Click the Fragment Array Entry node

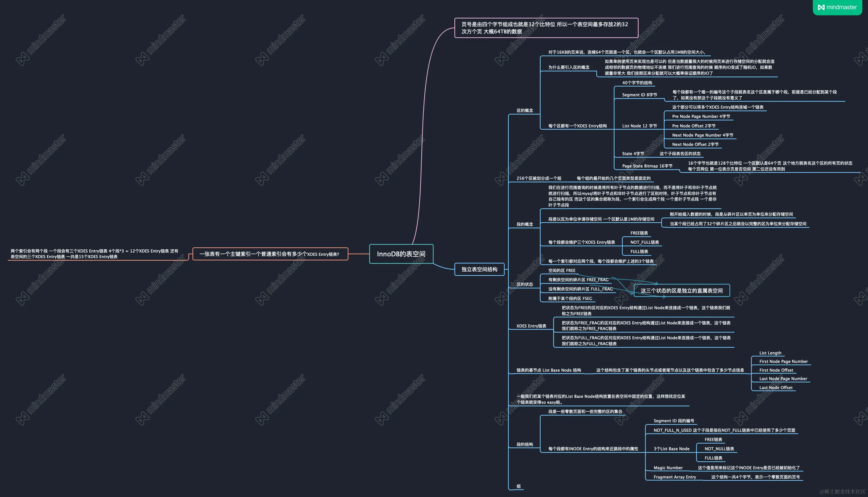pos(674,477)
